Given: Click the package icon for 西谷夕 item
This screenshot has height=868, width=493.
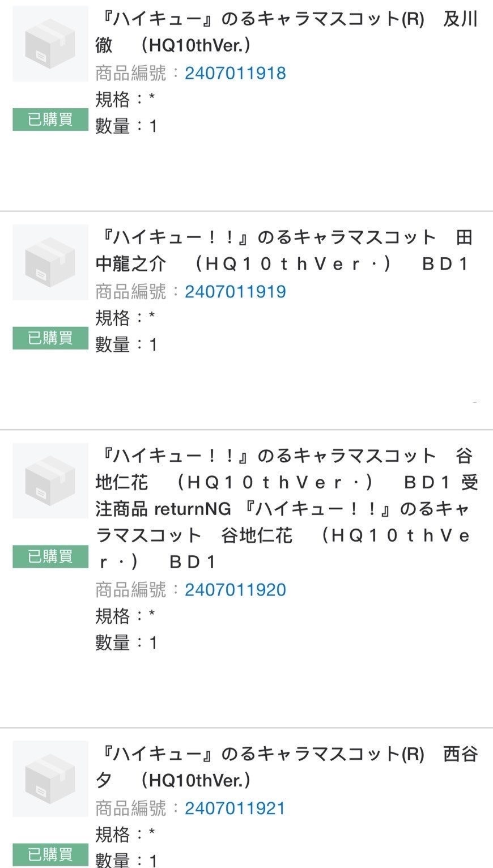Looking at the screenshot, I should 50,778.
